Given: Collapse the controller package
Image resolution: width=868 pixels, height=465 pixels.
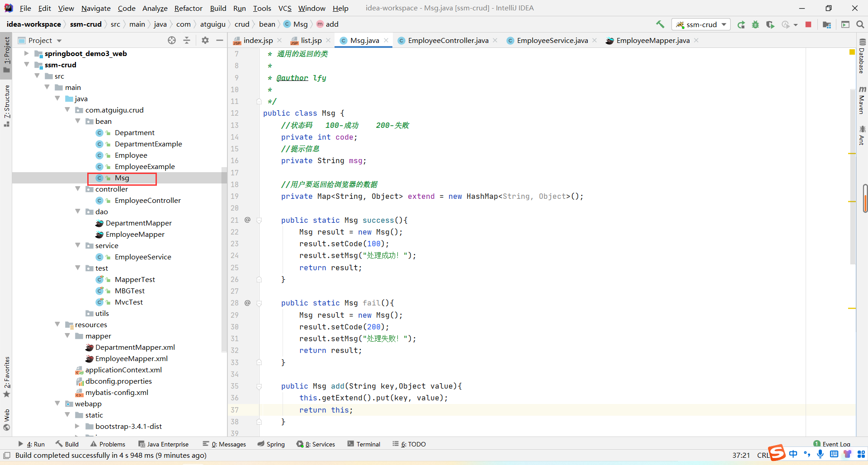Looking at the screenshot, I should [x=78, y=189].
